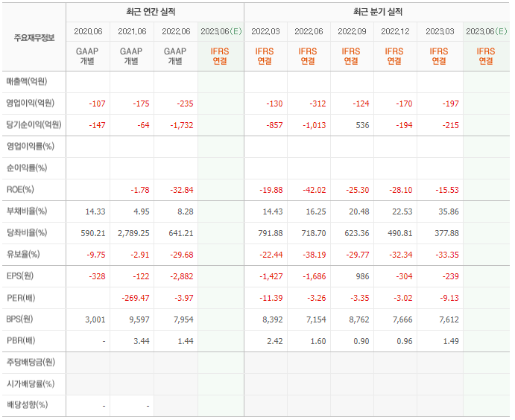
Task: Click the PBR value 1.49
Action: tap(451, 342)
